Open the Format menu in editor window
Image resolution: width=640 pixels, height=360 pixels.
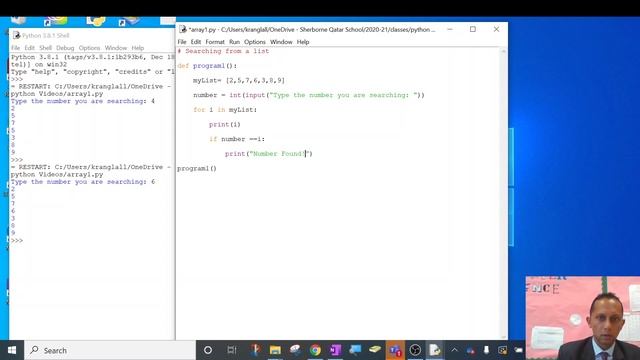coord(215,42)
